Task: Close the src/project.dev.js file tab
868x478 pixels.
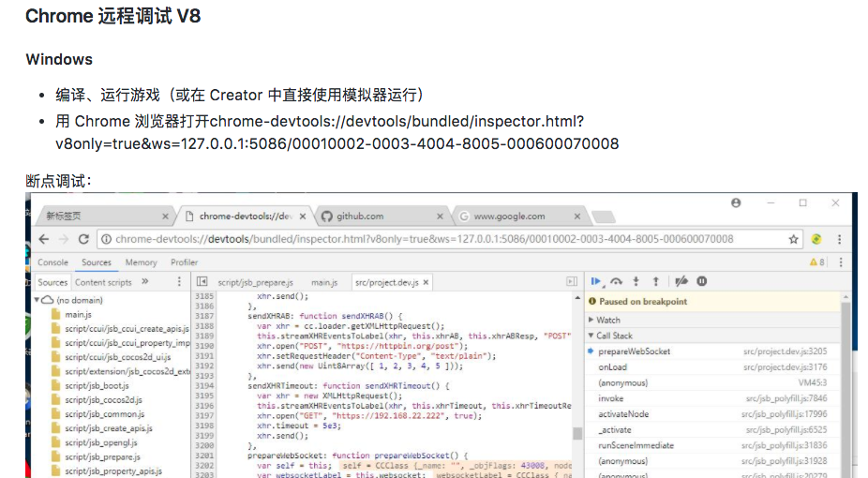Action: [x=426, y=282]
